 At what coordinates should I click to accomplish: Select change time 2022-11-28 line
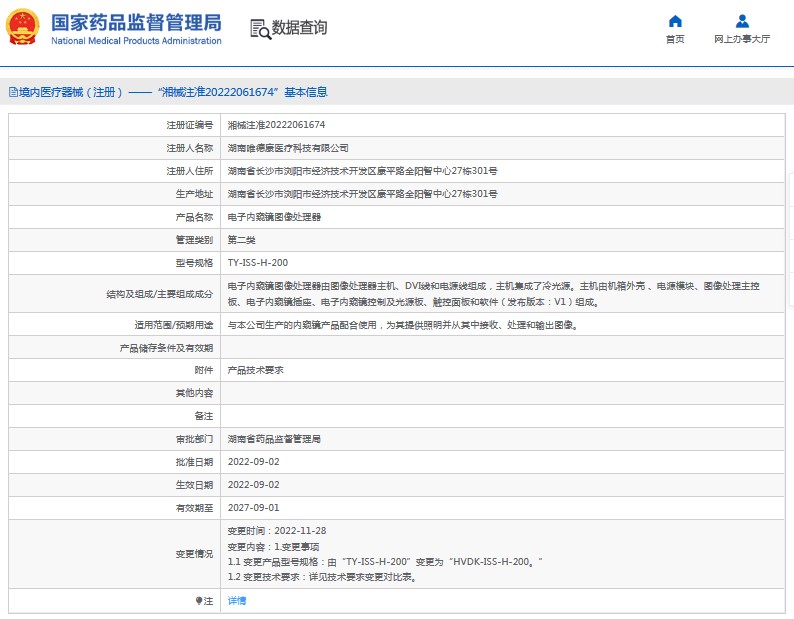pos(277,530)
